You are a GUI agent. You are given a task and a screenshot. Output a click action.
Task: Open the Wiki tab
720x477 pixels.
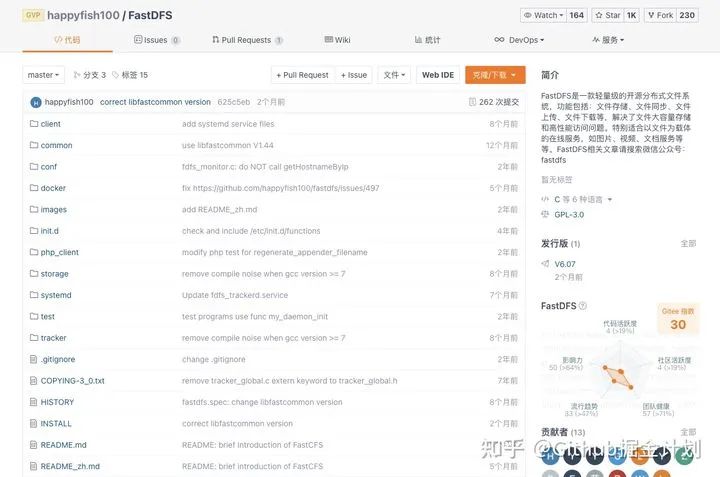[338, 40]
